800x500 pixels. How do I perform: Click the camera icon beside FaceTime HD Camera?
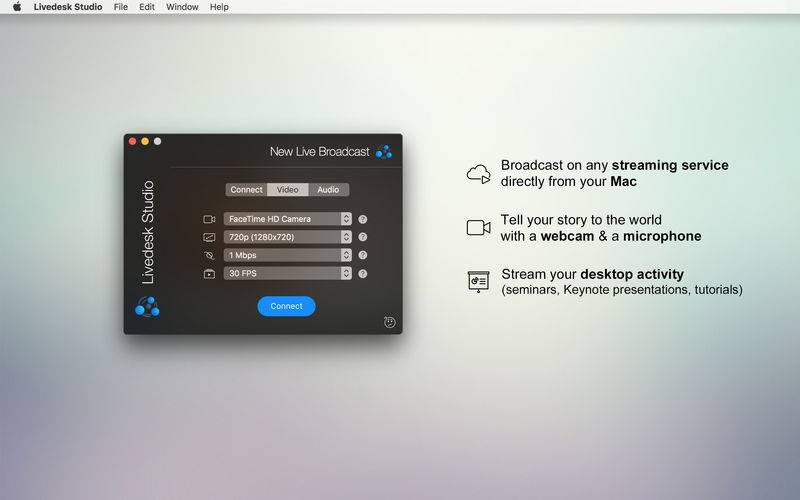pyautogui.click(x=209, y=219)
